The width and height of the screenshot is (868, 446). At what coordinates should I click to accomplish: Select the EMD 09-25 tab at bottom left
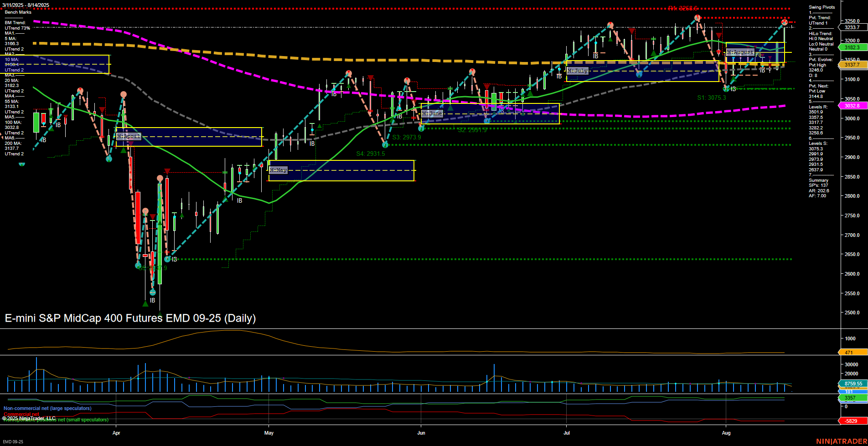tap(14, 441)
